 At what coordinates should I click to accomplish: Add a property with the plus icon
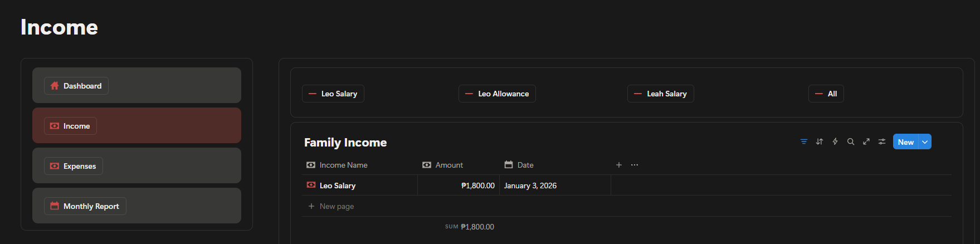tap(618, 165)
